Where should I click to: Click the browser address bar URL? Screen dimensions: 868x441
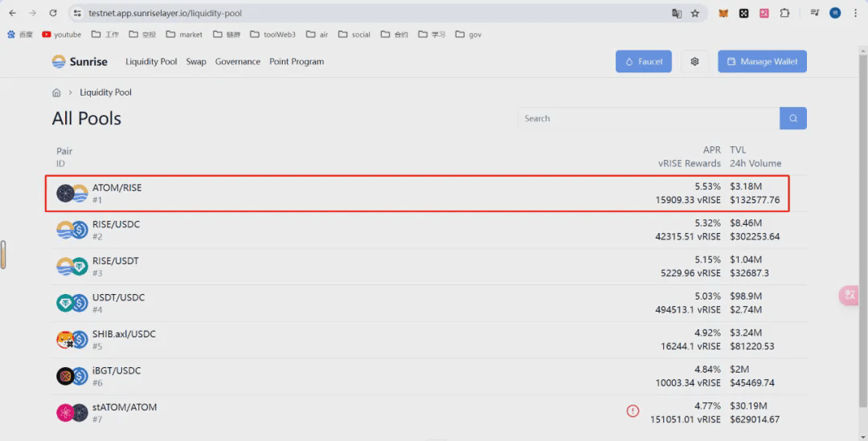pos(165,14)
